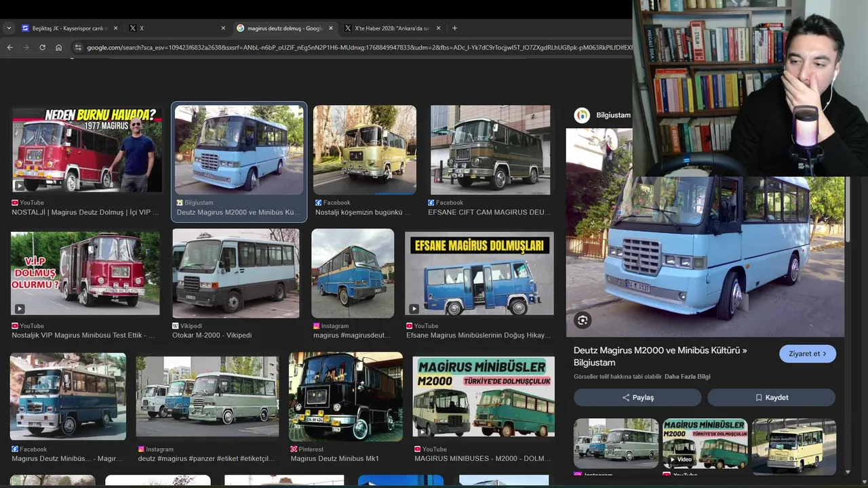
Task: Click the Ziyaret et button
Action: tap(808, 354)
